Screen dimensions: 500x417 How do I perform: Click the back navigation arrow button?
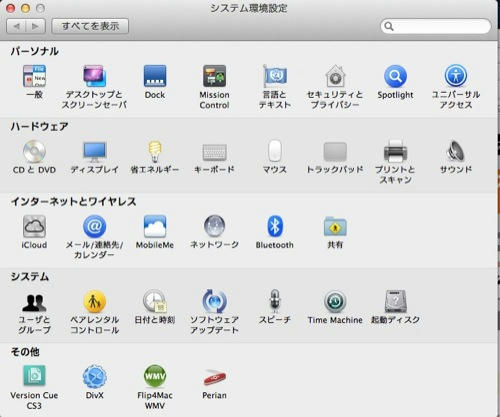click(16, 26)
